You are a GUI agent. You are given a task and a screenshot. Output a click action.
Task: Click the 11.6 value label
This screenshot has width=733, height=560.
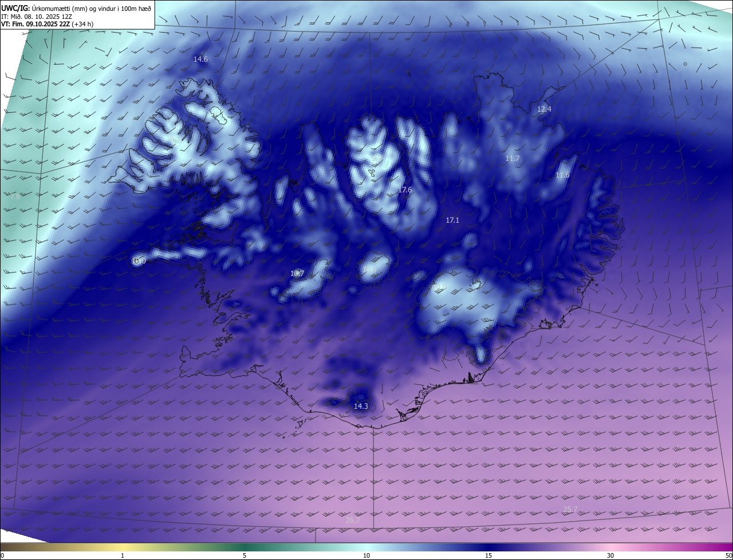[563, 175]
